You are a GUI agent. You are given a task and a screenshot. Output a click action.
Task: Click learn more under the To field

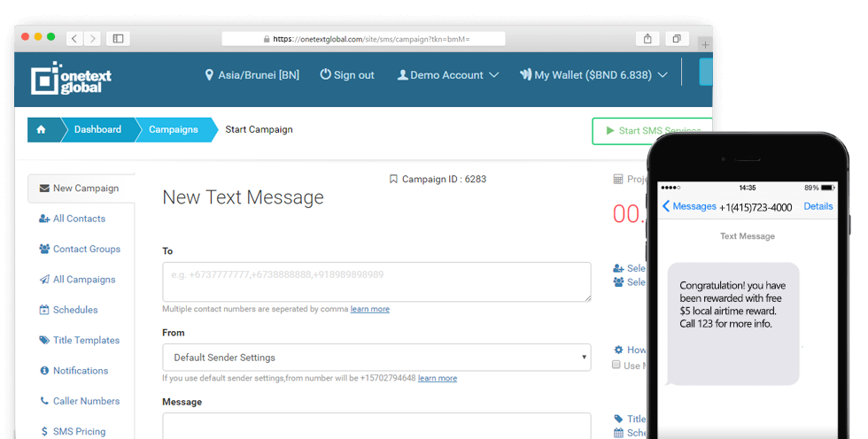(370, 309)
